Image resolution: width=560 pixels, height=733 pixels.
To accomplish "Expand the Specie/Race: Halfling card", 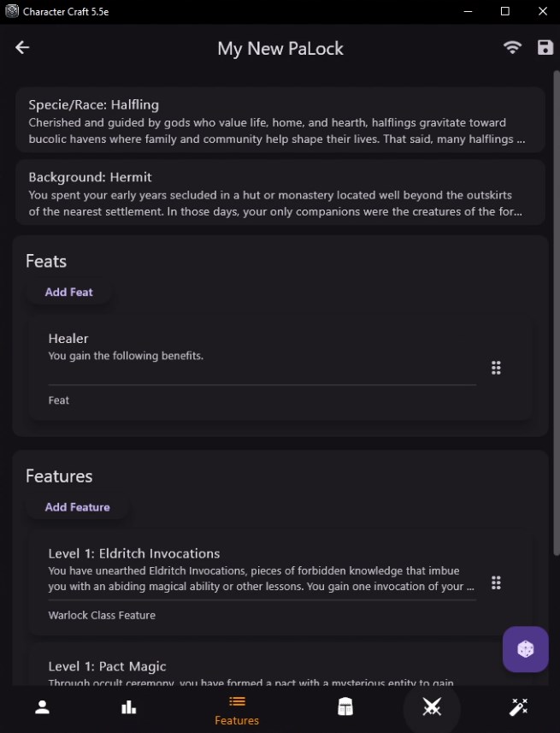I will [x=280, y=121].
